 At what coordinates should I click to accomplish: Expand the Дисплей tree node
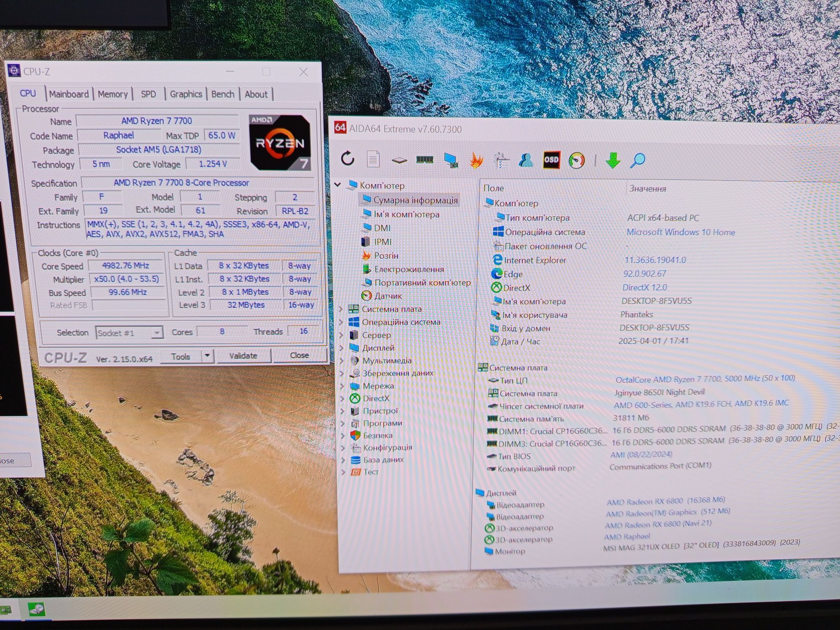tap(341, 348)
